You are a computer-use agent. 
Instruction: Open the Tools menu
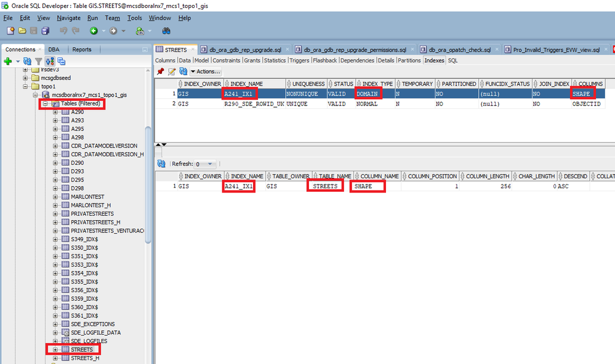click(135, 18)
